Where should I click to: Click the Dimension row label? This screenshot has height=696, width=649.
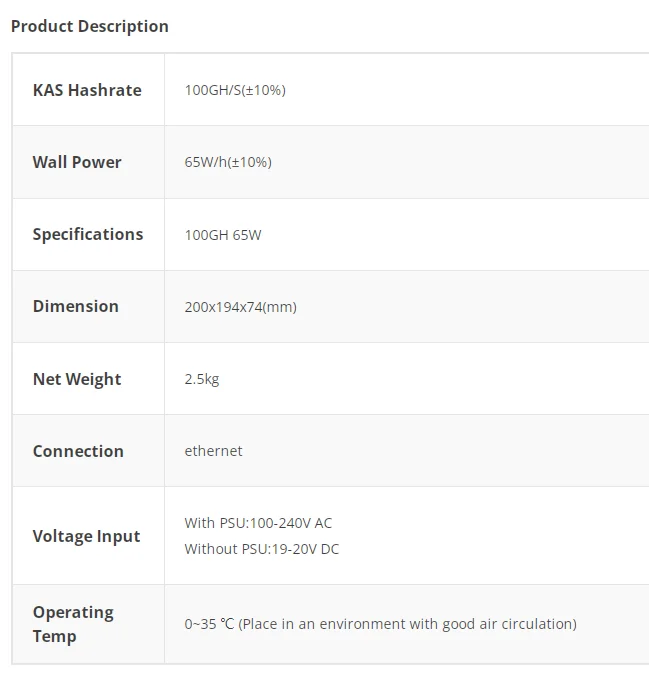[75, 306]
